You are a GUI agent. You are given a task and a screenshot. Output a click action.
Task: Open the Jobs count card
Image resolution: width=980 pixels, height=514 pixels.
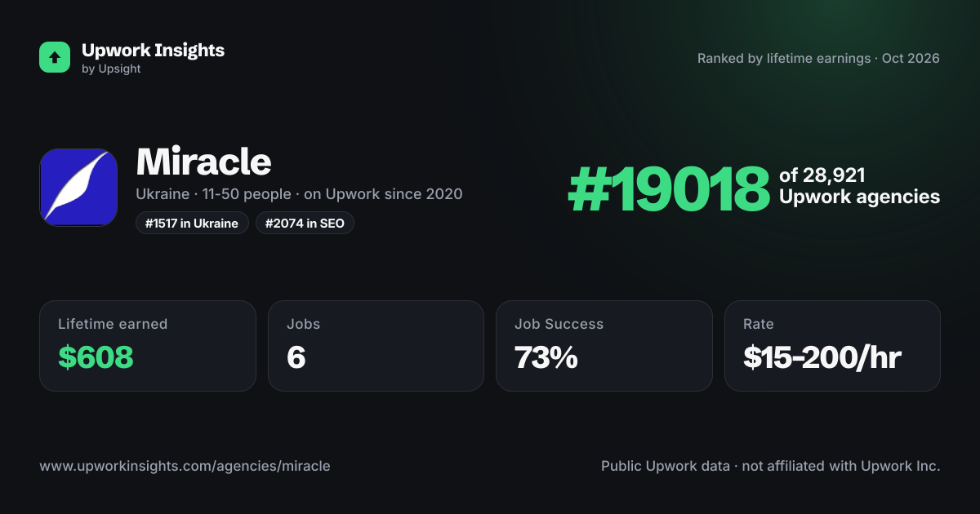[x=376, y=346]
